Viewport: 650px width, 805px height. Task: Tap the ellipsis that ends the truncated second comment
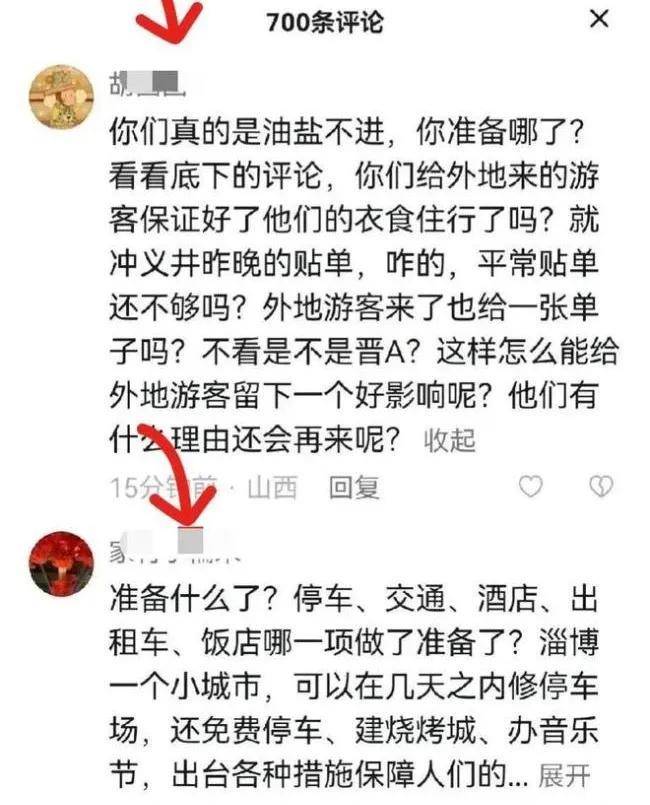coord(518,781)
